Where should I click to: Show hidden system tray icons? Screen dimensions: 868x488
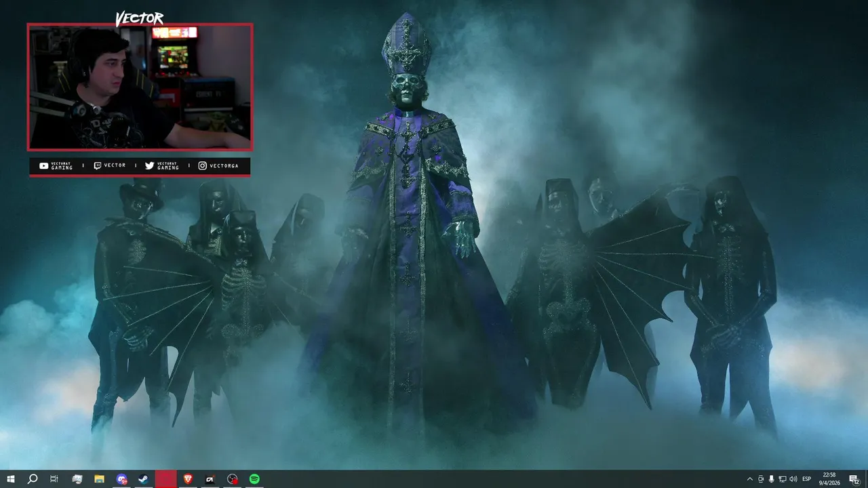coord(749,479)
